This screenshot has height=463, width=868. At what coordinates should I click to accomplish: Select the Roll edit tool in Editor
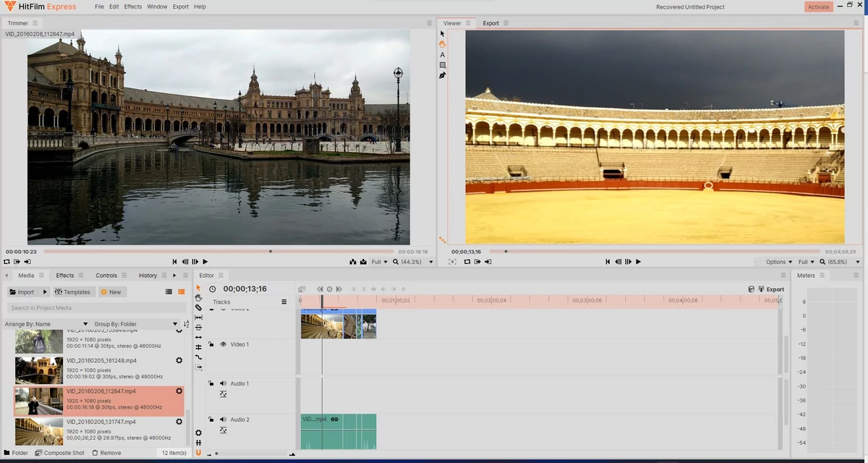click(198, 347)
